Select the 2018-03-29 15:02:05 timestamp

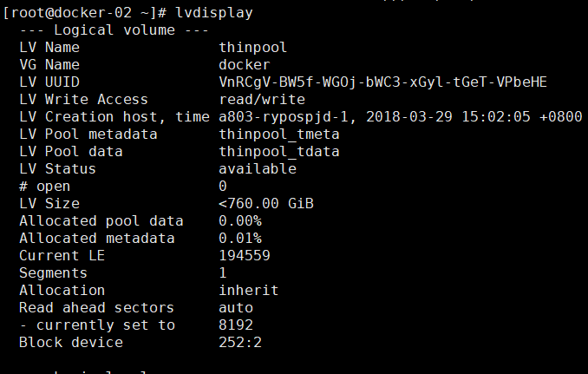point(448,116)
